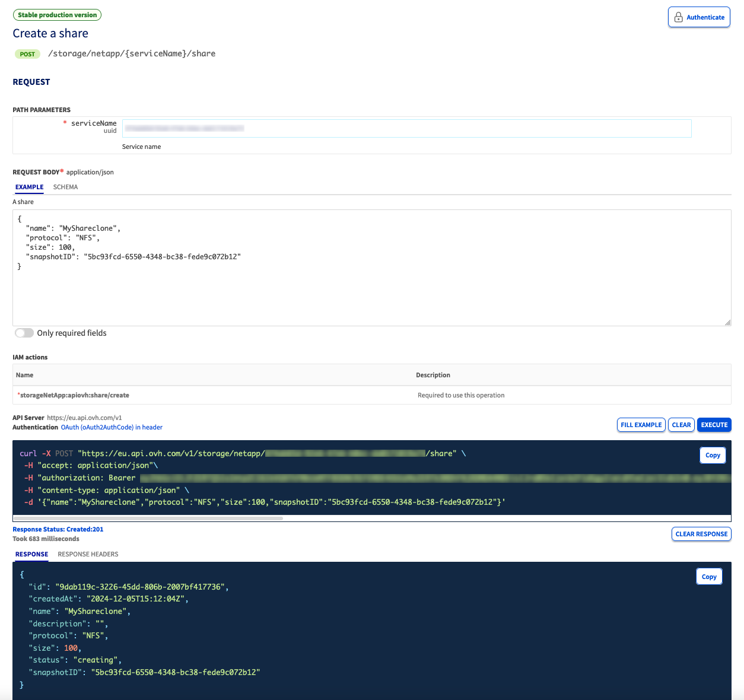The image size is (744, 700).
Task: Click the CLEAR button next to EXECUTE
Action: point(681,425)
